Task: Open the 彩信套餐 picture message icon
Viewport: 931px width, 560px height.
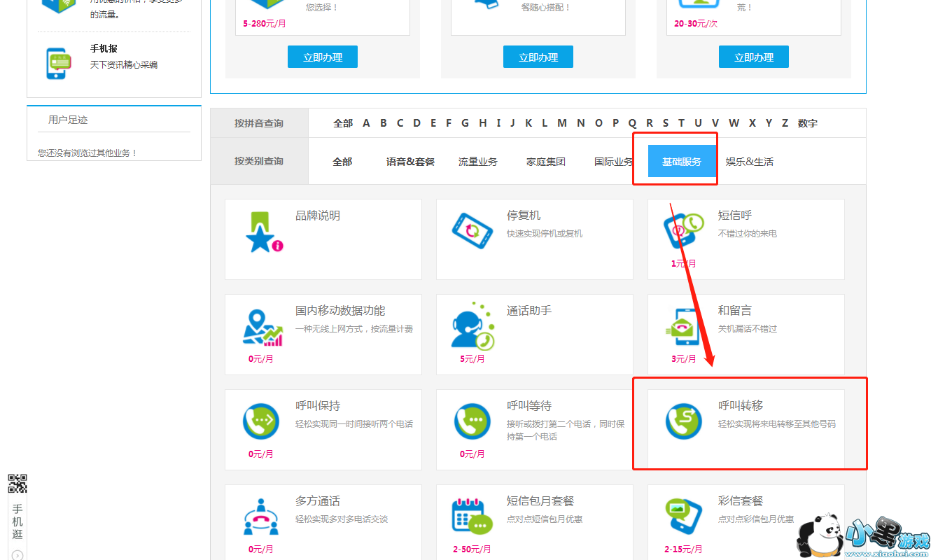Action: click(x=683, y=517)
